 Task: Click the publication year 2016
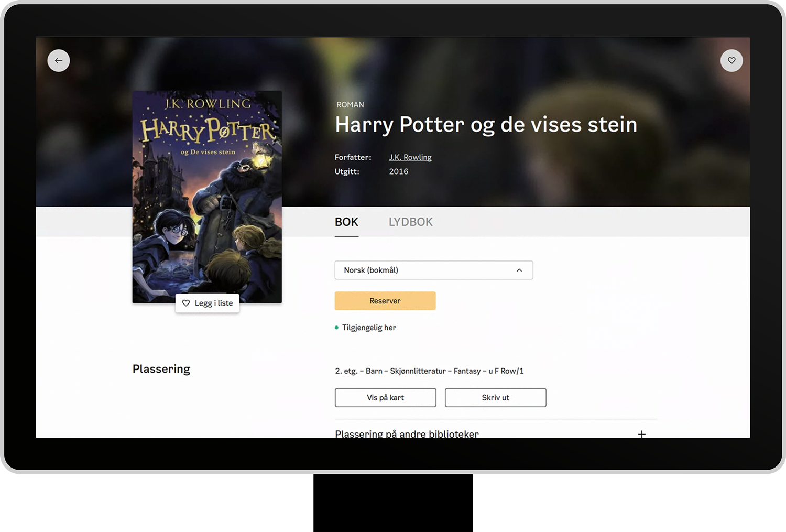tap(398, 171)
